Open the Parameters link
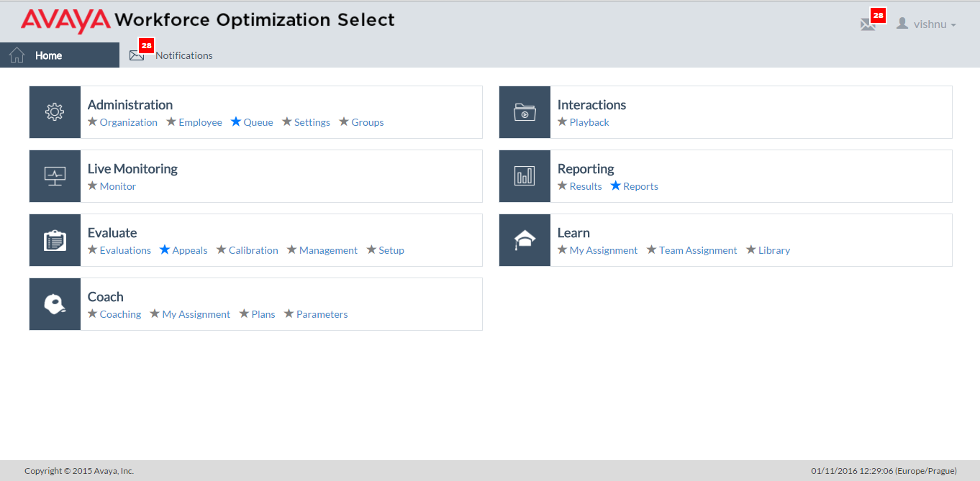This screenshot has width=980, height=481. 322,314
